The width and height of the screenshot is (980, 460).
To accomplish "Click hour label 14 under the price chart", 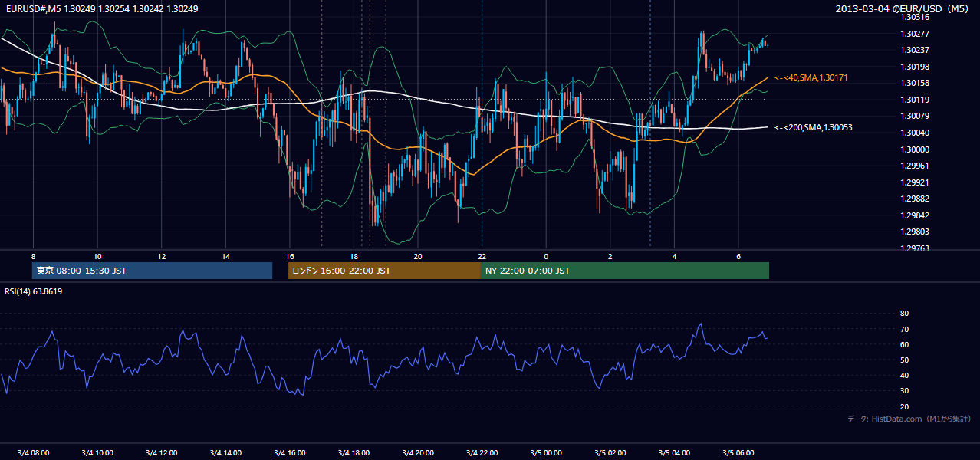I will pos(225,256).
